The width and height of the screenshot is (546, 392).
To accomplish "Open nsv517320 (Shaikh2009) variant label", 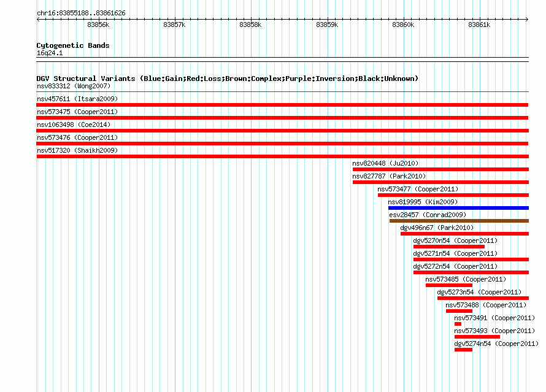I will 77,150.
